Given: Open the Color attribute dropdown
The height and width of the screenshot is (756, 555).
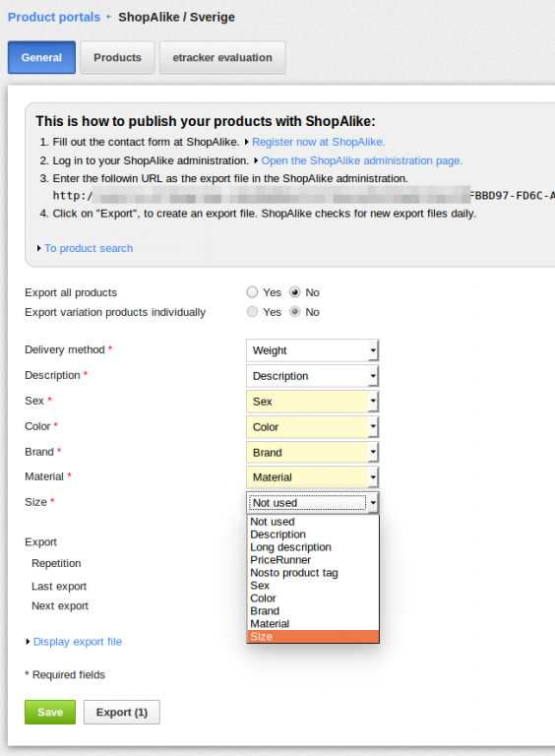Looking at the screenshot, I should click(x=312, y=427).
